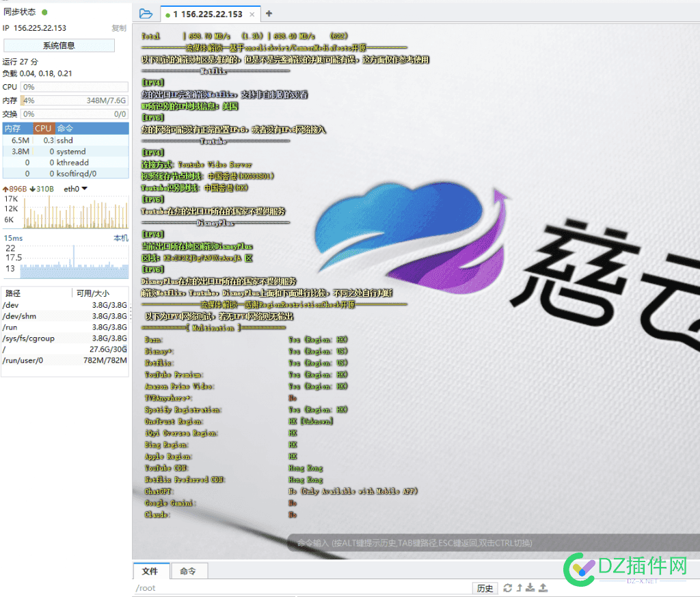
Task: Click the 负载 0.04, 0.18, 0.21 text
Action: (x=37, y=73)
